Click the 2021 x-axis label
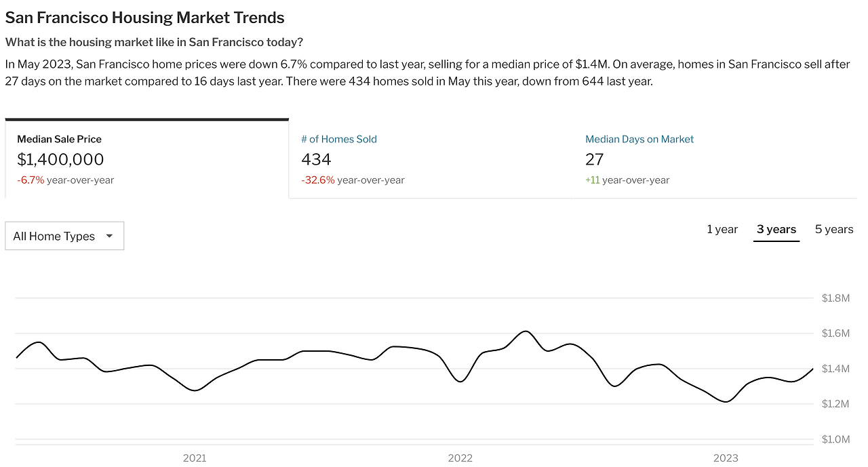The height and width of the screenshot is (467, 868). [x=195, y=458]
